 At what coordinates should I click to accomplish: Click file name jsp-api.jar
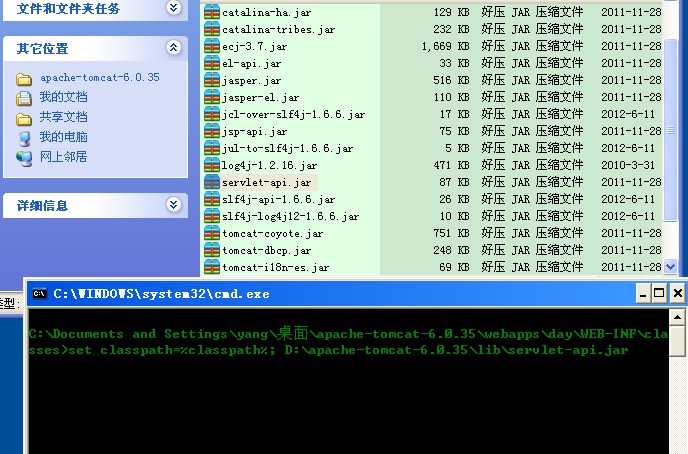click(x=254, y=132)
